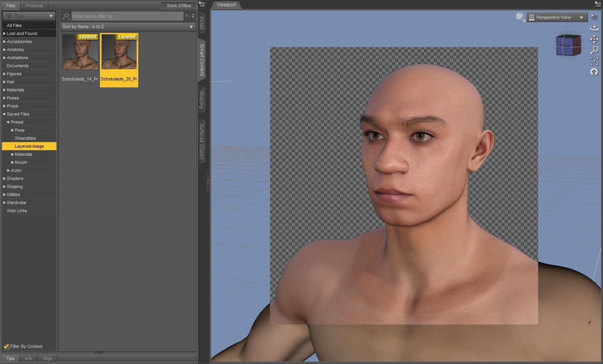The height and width of the screenshot is (364, 603).
Task: Expand the Lost and Found category
Action: coord(4,33)
